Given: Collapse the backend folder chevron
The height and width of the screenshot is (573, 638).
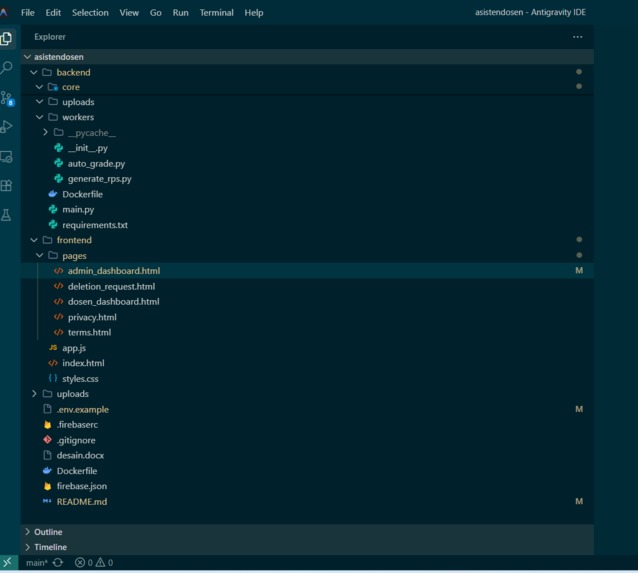Looking at the screenshot, I should point(34,72).
